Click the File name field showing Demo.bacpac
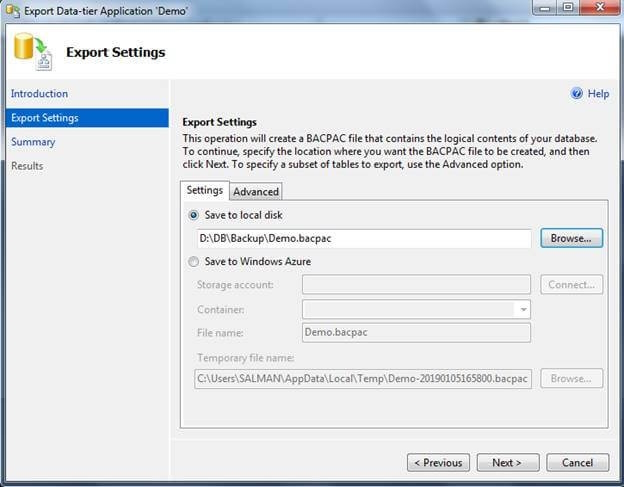Viewport: 624px width, 487px height. click(x=416, y=333)
